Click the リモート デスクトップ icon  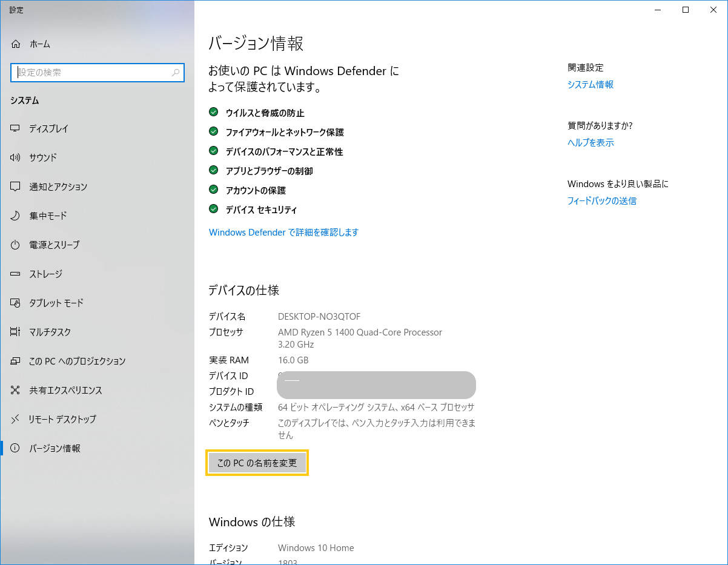point(16,419)
